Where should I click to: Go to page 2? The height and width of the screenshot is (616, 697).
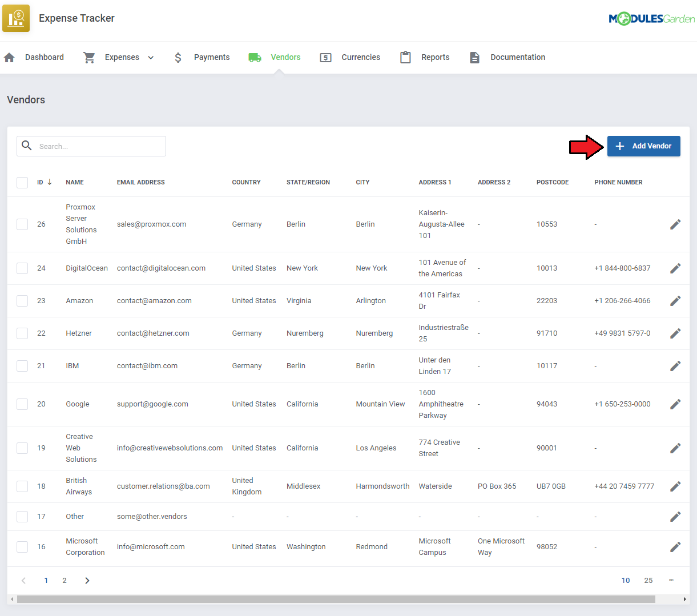pyautogui.click(x=65, y=581)
